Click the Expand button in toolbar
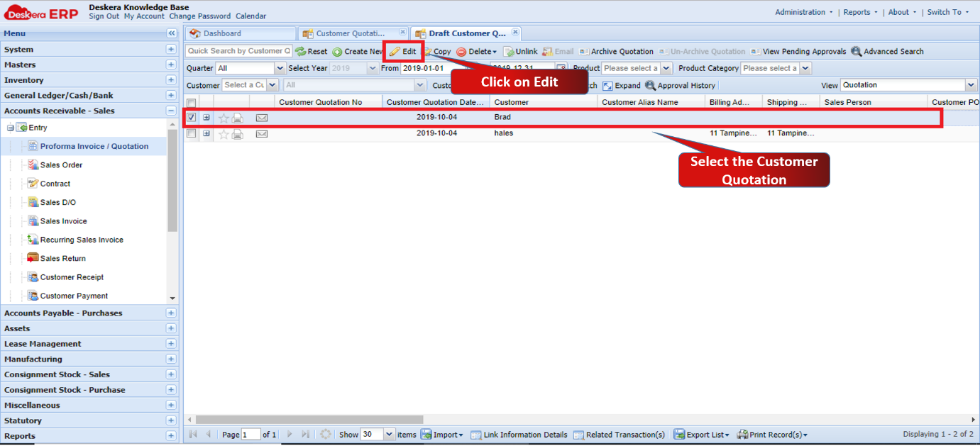This screenshot has width=980, height=446. tap(622, 85)
